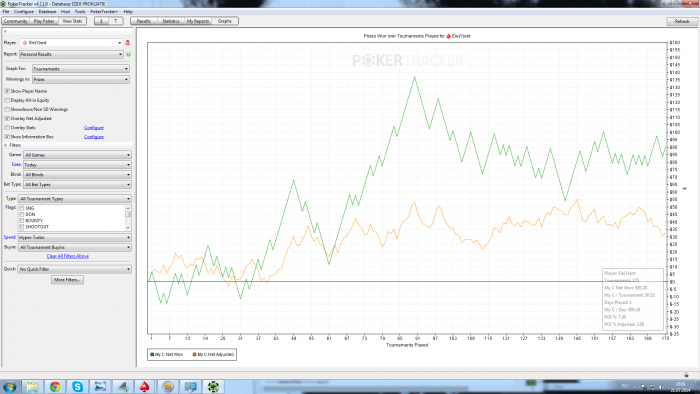Screen dimensions: 700x394
Task: Open the Type All Tournament Types dropdown
Action: point(75,199)
